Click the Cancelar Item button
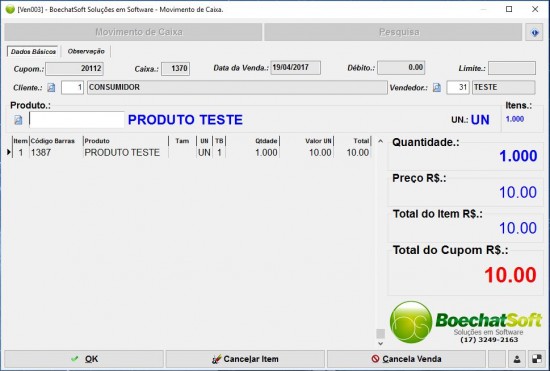 pyautogui.click(x=245, y=359)
